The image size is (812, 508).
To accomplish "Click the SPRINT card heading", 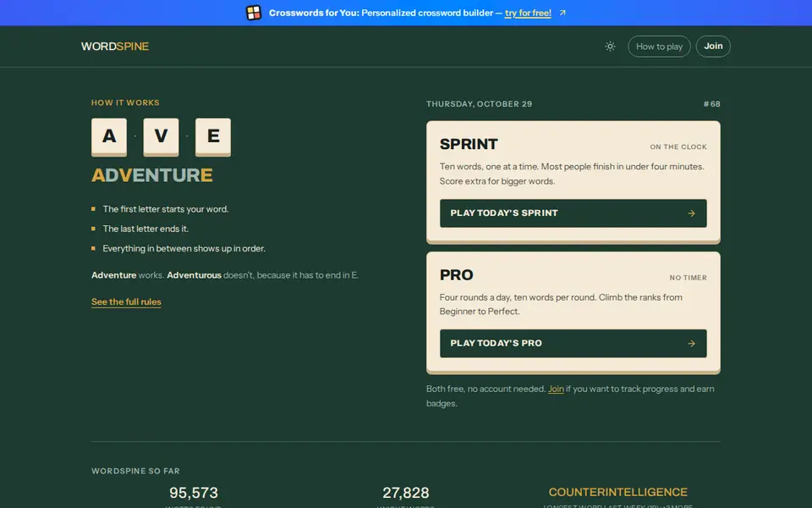I will (x=469, y=144).
